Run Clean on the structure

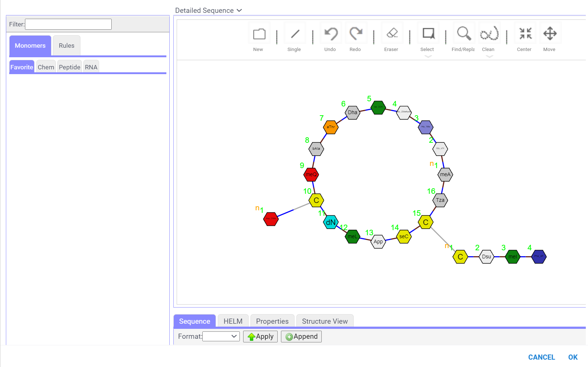tap(488, 33)
